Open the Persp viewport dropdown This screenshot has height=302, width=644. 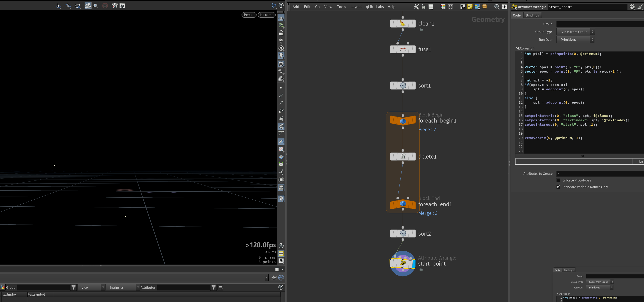click(x=249, y=15)
